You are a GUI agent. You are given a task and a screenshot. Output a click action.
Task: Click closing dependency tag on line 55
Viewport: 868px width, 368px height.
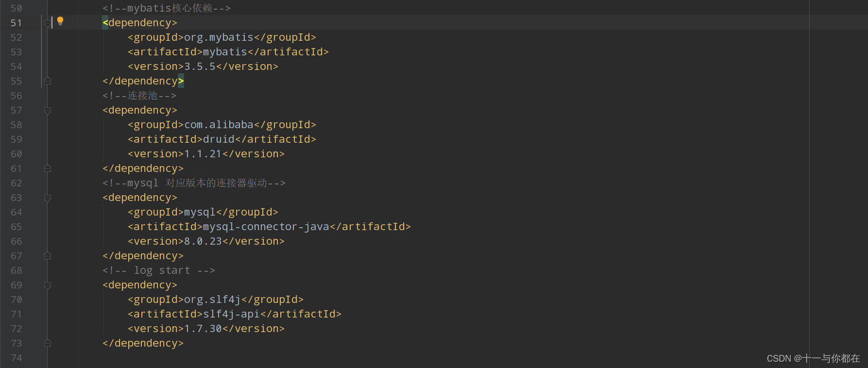[x=143, y=81]
